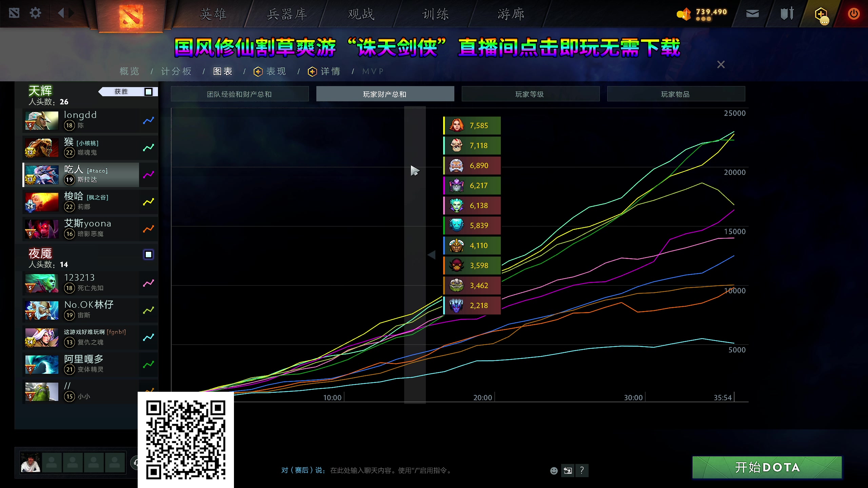Screen dimensions: 868x488
Task: Click the chat help question mark icon
Action: (x=582, y=471)
